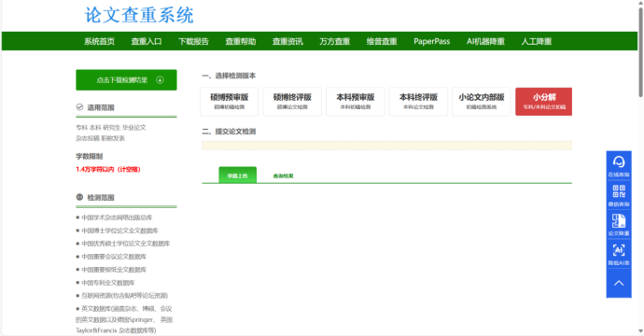This screenshot has width=644, height=336.
Task: Click 英文数据库 list item
Action: (x=124, y=319)
